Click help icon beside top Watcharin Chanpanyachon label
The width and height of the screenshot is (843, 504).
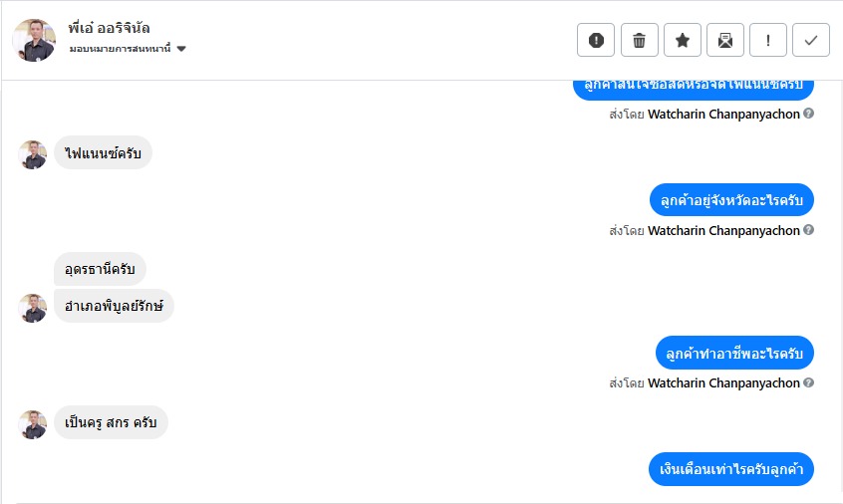click(809, 114)
